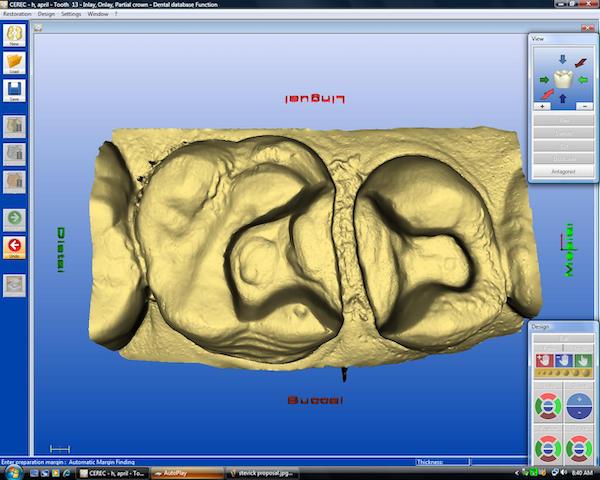Click the New restoration icon
The height and width of the screenshot is (480, 600).
click(14, 36)
